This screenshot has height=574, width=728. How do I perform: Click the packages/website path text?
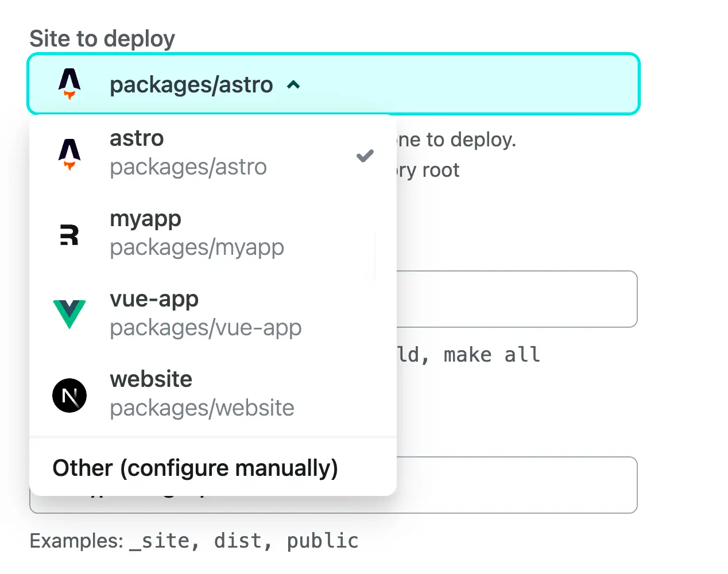point(202,408)
